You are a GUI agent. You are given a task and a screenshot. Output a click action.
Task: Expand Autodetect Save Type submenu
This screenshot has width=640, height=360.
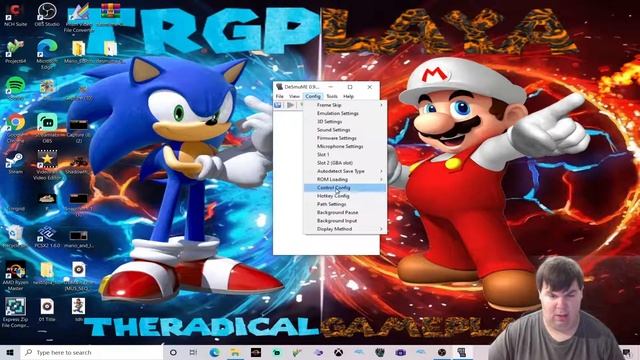click(345, 171)
